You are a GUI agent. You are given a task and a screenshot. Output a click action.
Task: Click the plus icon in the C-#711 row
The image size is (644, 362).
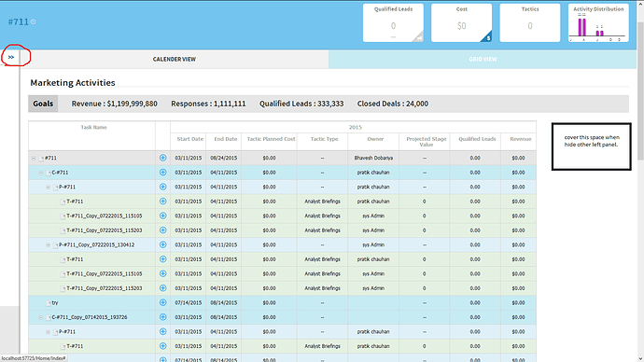pos(163,173)
